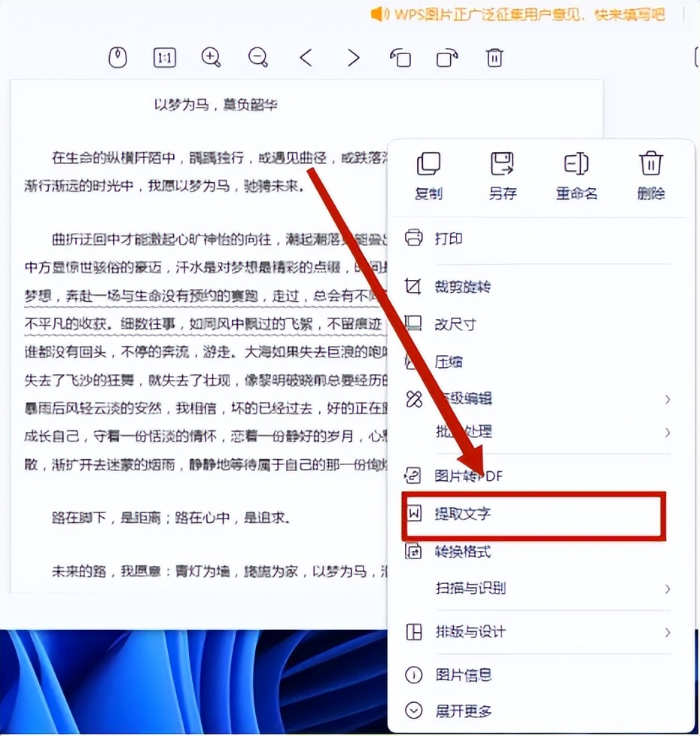Rotate the image counterclockwise
Image resolution: width=700 pixels, height=736 pixels.
click(x=400, y=57)
